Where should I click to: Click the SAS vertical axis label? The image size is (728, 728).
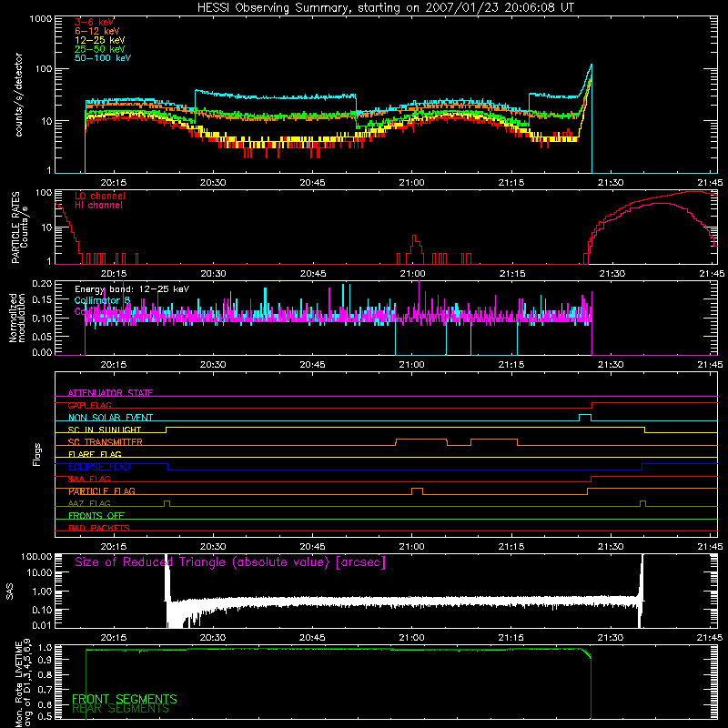tap(9, 591)
